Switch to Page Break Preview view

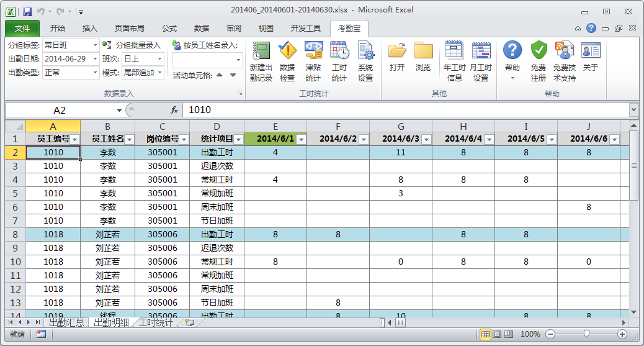pyautogui.click(x=509, y=334)
